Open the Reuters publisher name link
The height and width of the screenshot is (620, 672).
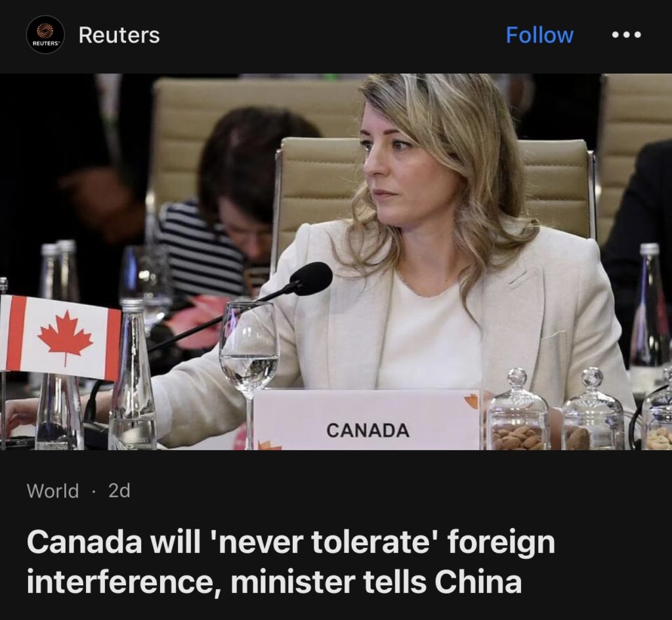pyautogui.click(x=119, y=35)
